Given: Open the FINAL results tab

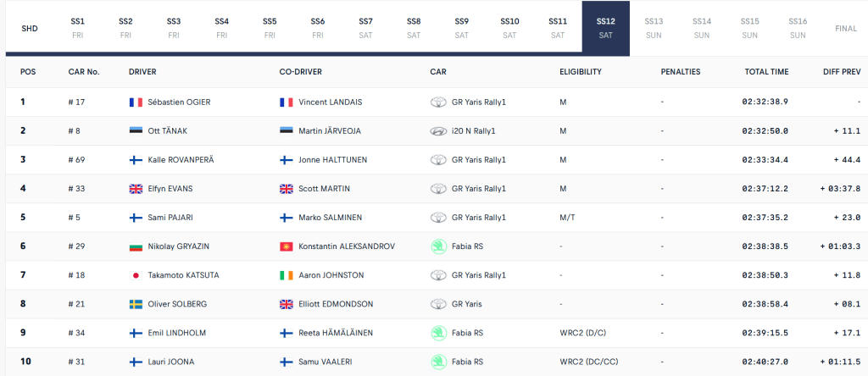Looking at the screenshot, I should pyautogui.click(x=846, y=28).
